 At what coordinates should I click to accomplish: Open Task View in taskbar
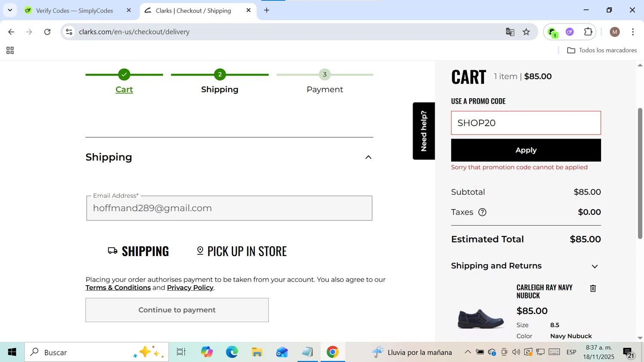(181, 352)
